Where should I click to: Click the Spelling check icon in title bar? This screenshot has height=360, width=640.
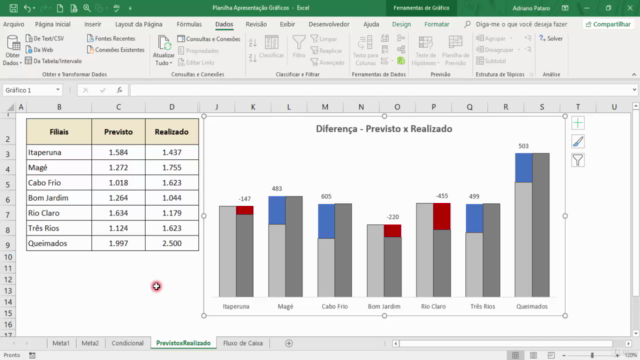pos(116,8)
